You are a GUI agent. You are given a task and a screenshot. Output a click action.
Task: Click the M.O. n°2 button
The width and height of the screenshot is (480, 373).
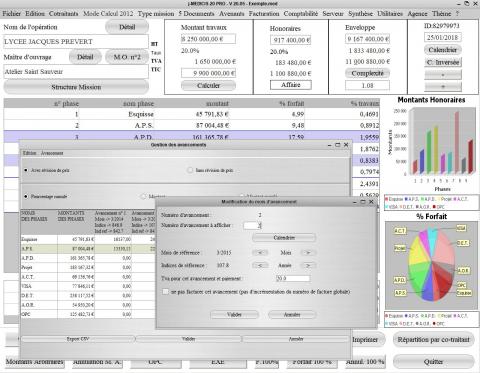pyautogui.click(x=127, y=57)
